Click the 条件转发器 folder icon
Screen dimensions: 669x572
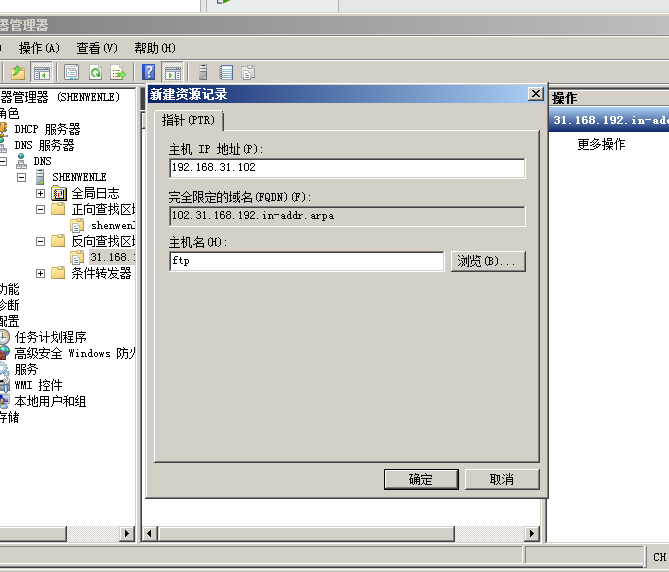click(x=58, y=273)
